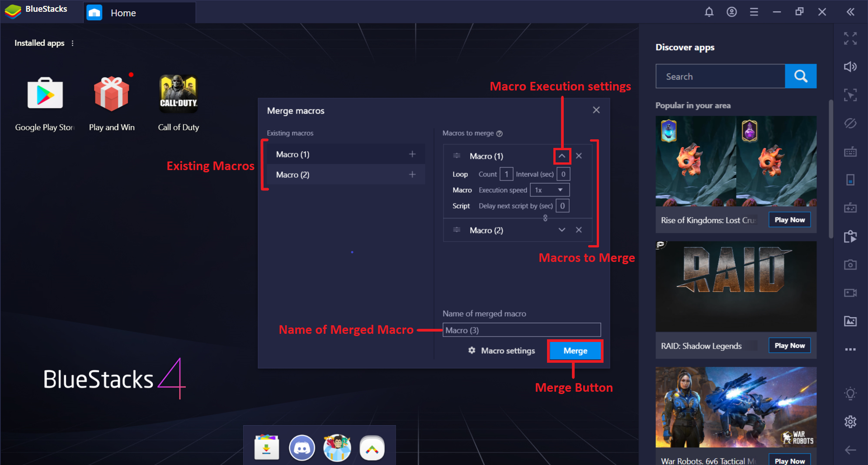Open the account profile icon
The width and height of the screenshot is (868, 465).
click(731, 12)
